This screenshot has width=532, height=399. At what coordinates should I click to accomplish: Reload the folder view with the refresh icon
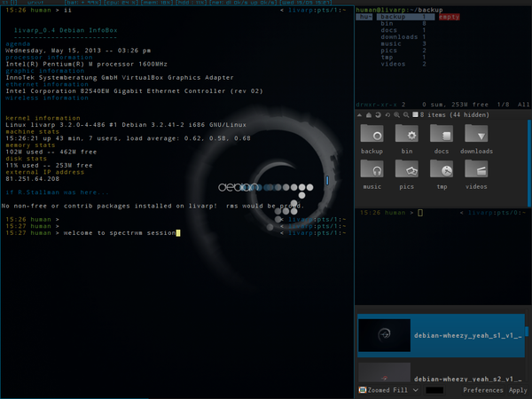point(378,115)
